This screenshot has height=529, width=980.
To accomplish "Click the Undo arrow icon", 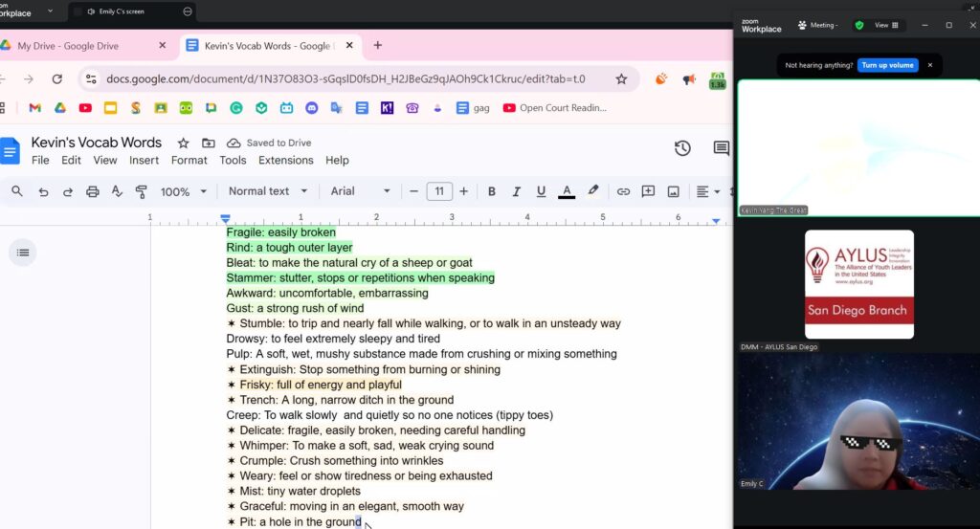I will click(x=43, y=191).
